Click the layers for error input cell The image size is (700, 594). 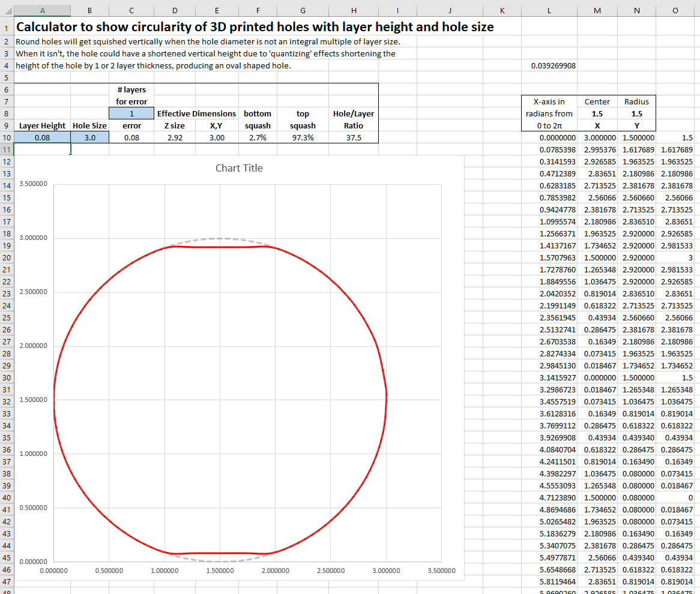(x=131, y=113)
